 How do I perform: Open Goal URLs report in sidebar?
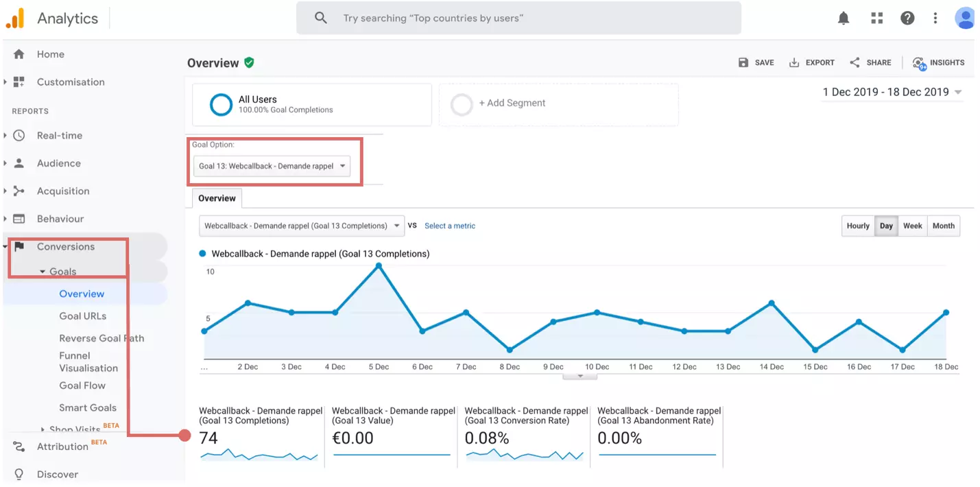[82, 316]
